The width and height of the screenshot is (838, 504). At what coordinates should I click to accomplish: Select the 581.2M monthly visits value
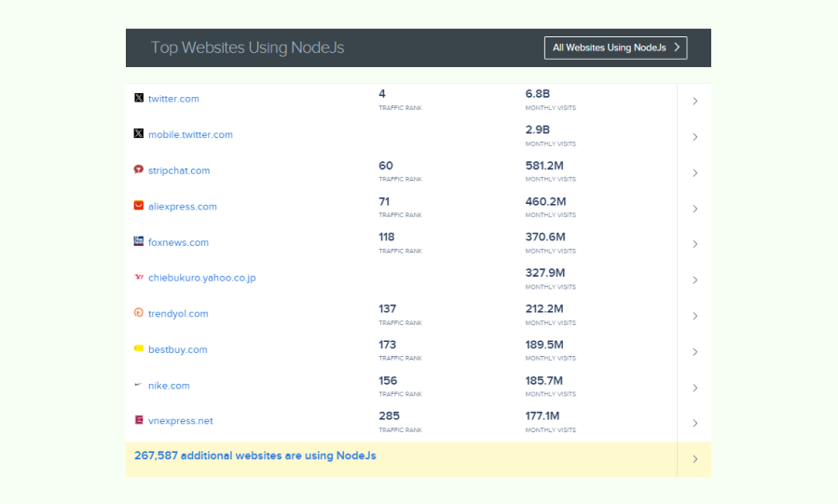[544, 166]
